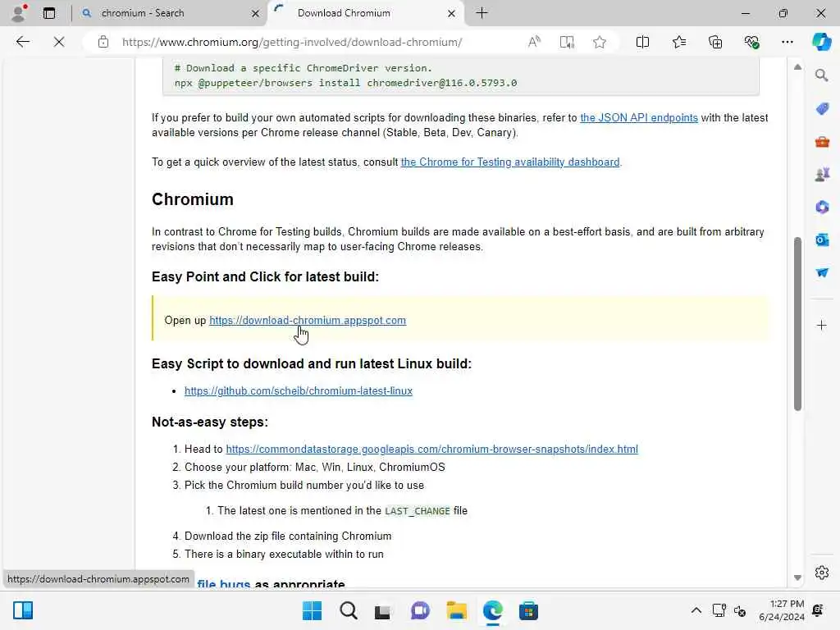This screenshot has height=630, width=840.
Task: Open Collections icon
Action: click(715, 42)
